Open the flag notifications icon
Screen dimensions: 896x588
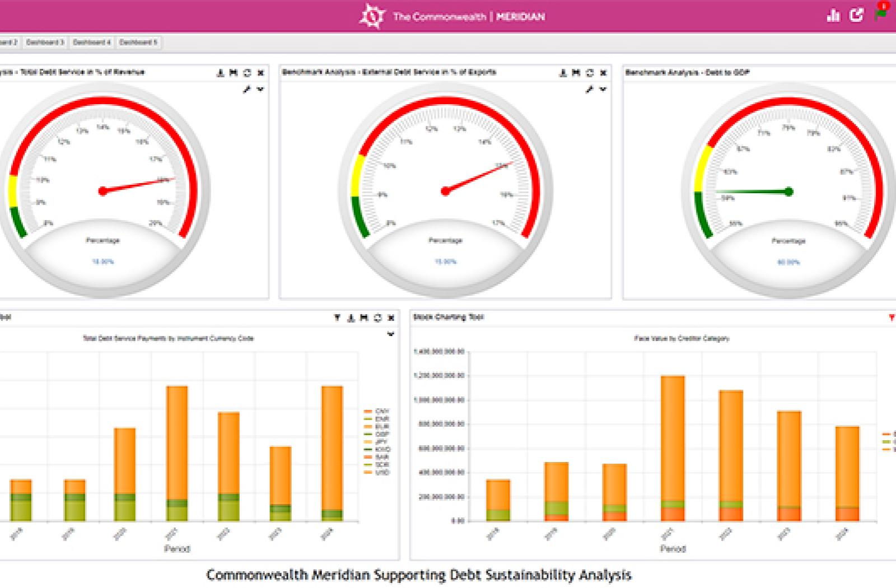pos(880,13)
